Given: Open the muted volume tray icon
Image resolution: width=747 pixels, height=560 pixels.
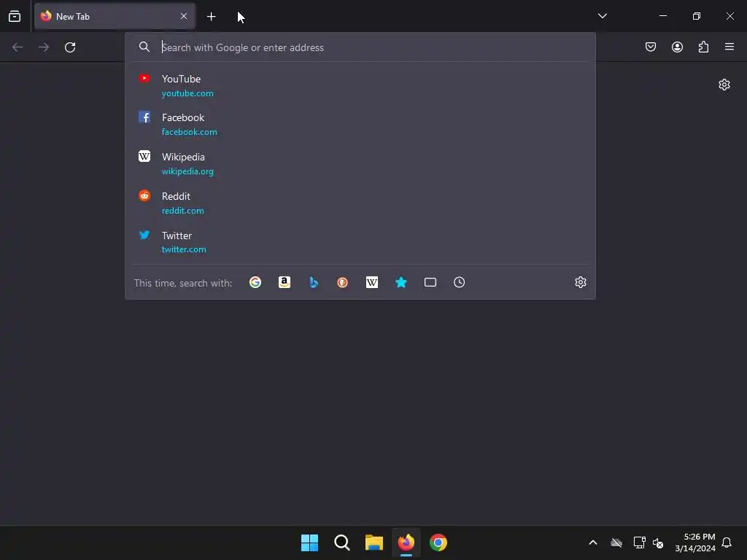Looking at the screenshot, I should [659, 542].
